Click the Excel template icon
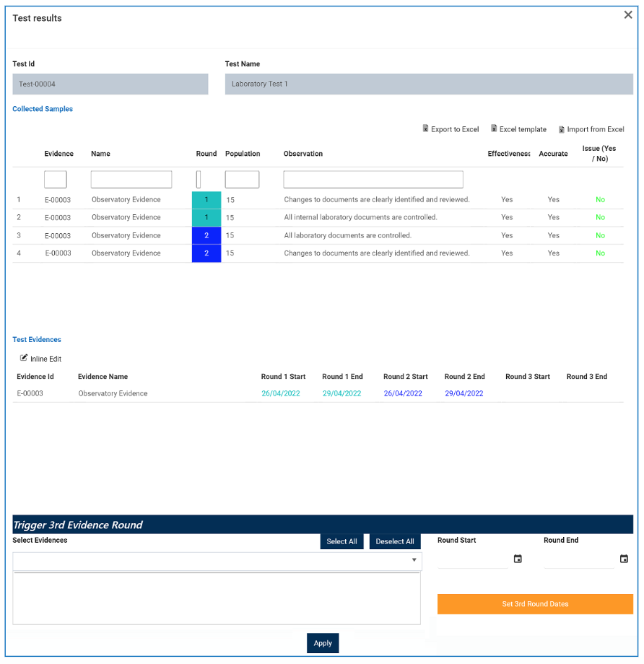 pos(494,128)
